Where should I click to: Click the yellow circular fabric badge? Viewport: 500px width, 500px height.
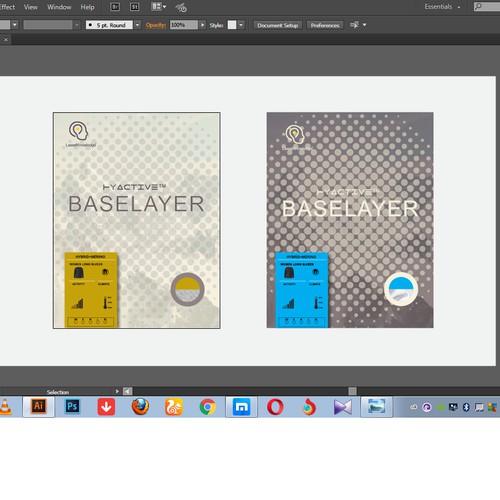pos(187,290)
